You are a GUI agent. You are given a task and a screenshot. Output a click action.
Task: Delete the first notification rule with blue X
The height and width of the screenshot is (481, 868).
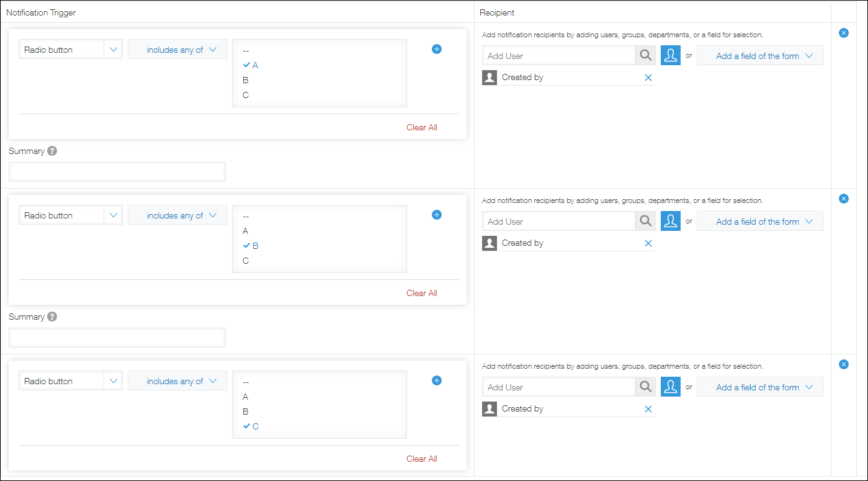click(x=844, y=32)
